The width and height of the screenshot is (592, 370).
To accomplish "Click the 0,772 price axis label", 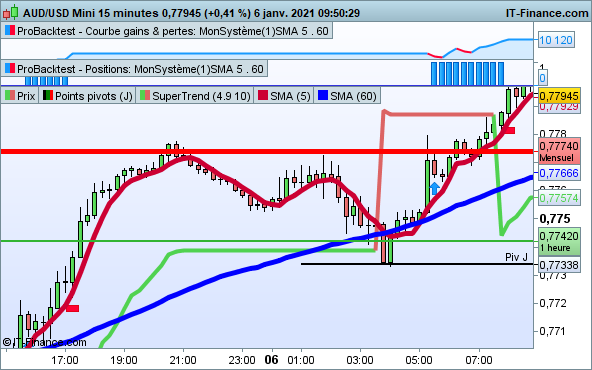I will click(x=553, y=303).
